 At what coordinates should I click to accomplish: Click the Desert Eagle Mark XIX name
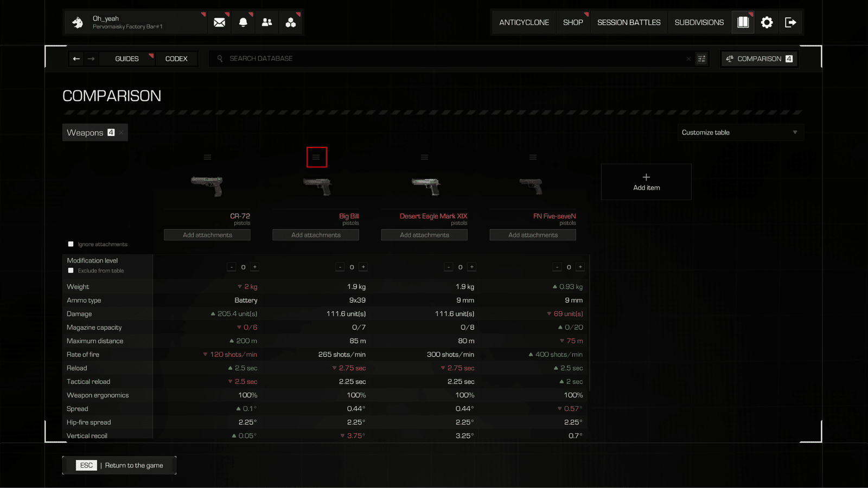pyautogui.click(x=433, y=216)
